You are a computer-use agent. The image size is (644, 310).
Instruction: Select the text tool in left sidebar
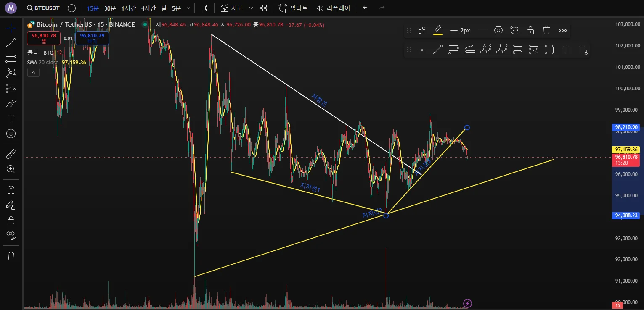tap(11, 118)
